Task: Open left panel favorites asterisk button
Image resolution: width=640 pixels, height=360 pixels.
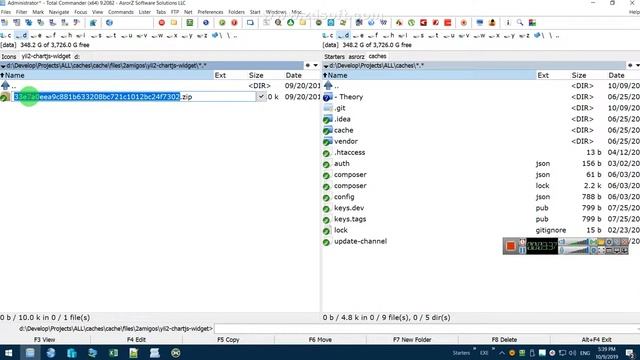Action: (308, 65)
